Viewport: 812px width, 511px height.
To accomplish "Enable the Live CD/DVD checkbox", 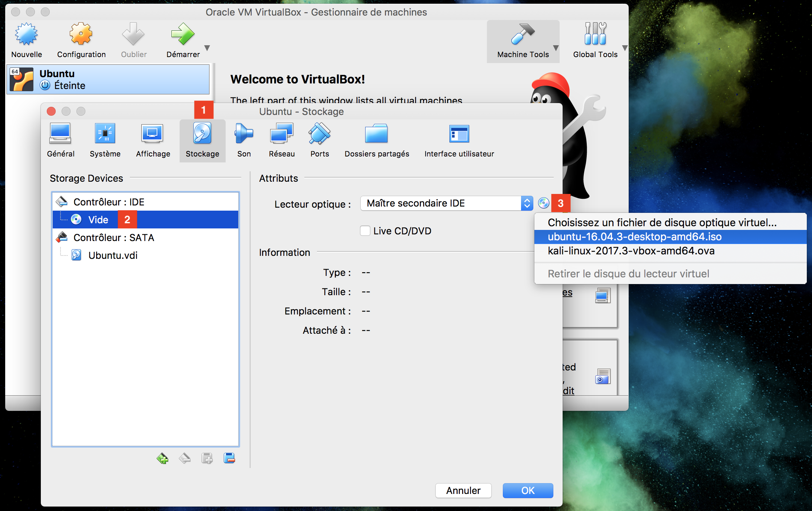I will [365, 231].
